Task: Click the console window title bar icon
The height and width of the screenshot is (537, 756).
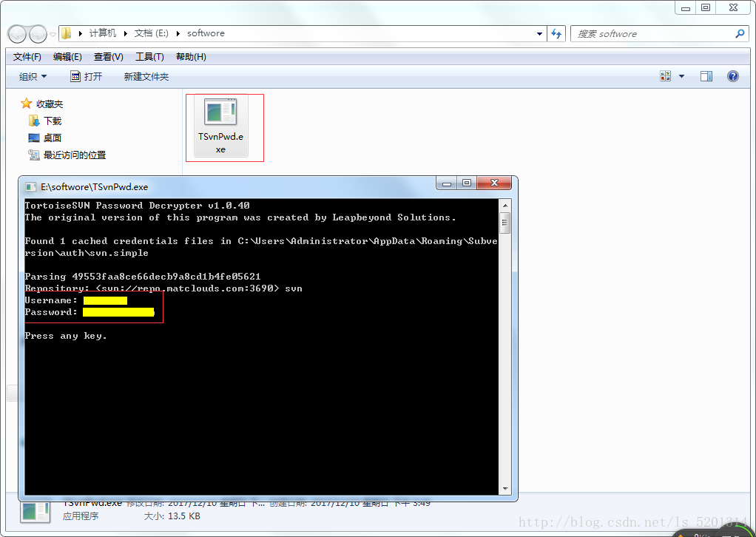Action: click(30, 187)
